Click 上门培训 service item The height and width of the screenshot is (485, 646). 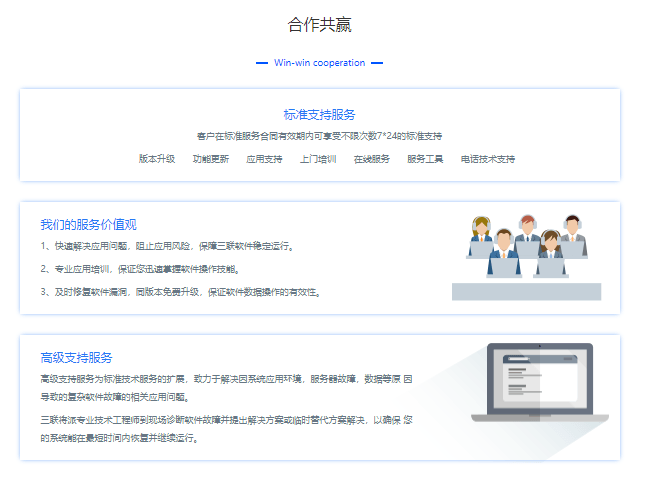pyautogui.click(x=318, y=159)
